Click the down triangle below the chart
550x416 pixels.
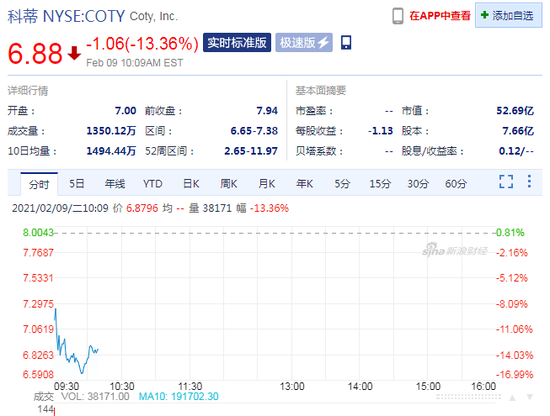point(530,397)
